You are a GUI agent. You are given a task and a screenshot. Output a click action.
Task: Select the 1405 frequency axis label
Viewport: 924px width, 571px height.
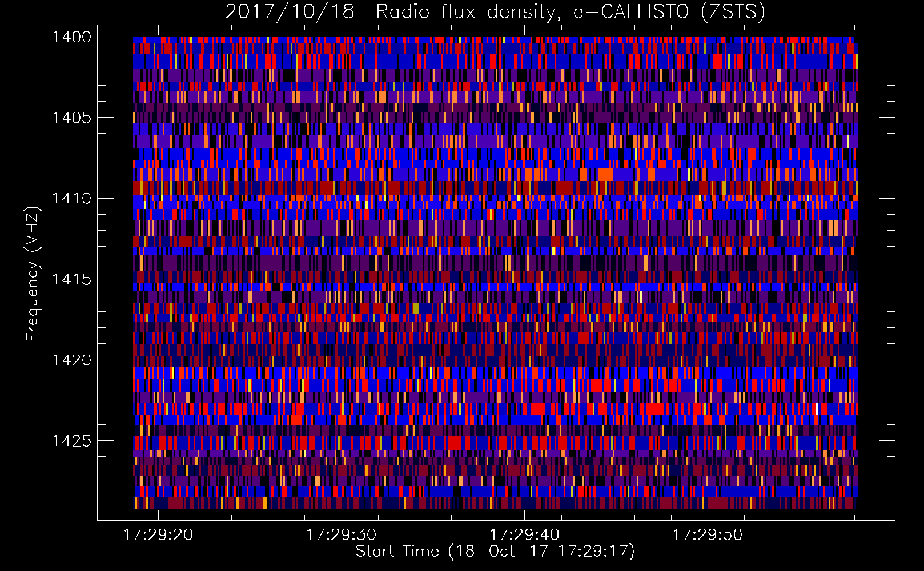pos(71,118)
